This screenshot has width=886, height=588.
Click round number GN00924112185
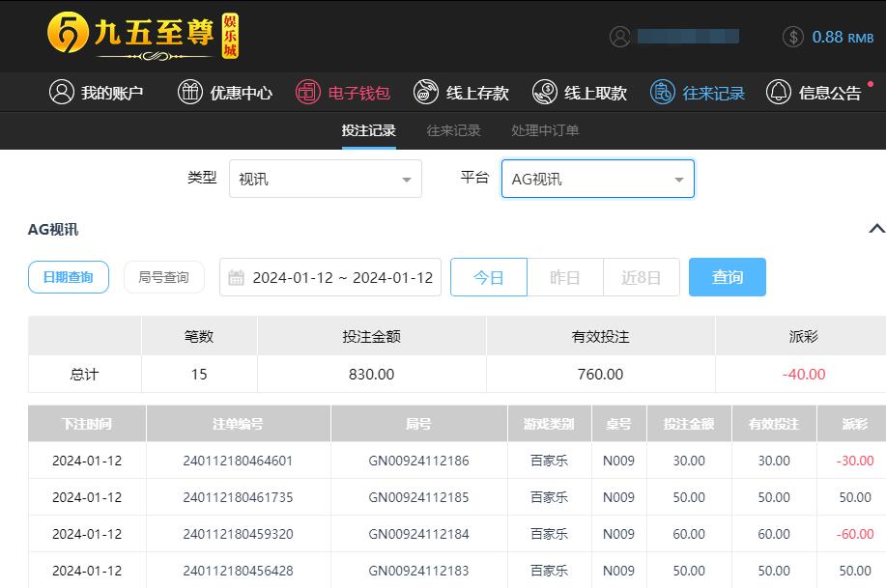(418, 497)
